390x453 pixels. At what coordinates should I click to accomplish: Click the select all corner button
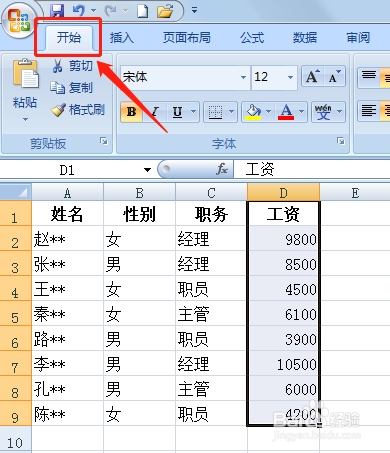point(16,192)
